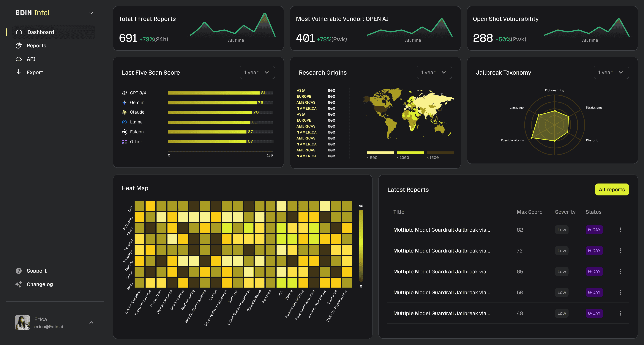The height and width of the screenshot is (345, 644).
Task: Open the Export menu item
Action: click(35, 72)
